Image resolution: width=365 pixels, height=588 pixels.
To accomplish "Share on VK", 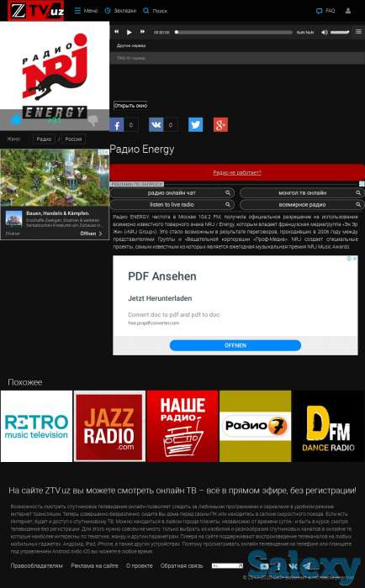I will pyautogui.click(x=156, y=125).
